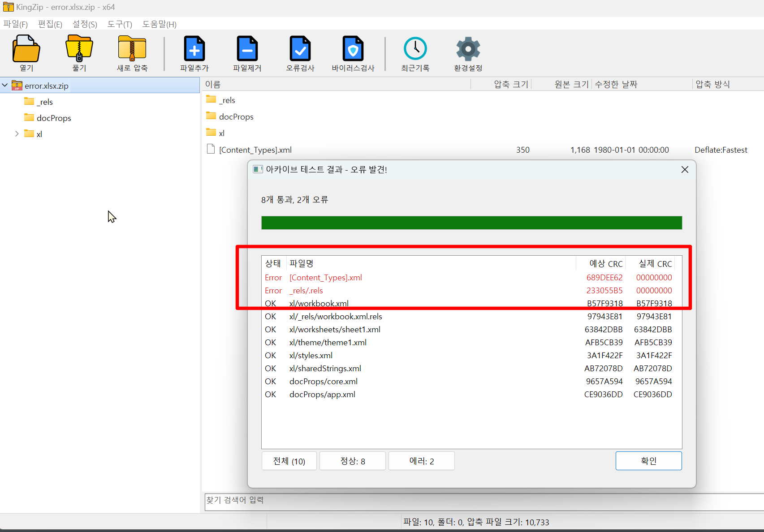The width and height of the screenshot is (764, 532).
Task: Click the 에러: 2 filter button
Action: (x=422, y=461)
